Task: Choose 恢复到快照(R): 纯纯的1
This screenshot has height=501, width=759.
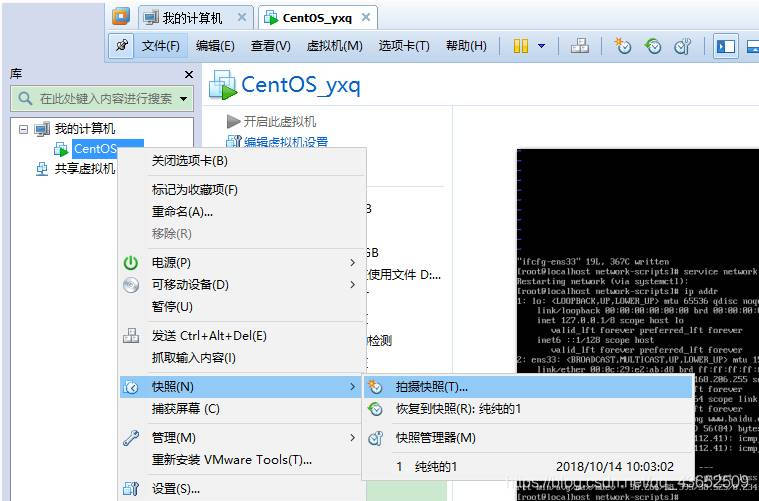Action: [x=529, y=409]
